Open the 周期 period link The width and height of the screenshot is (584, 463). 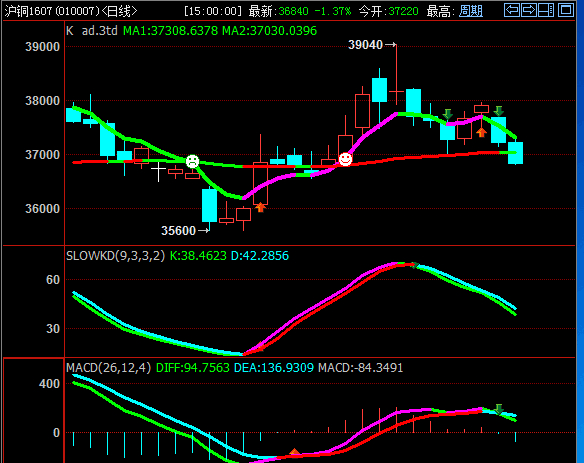pos(471,11)
